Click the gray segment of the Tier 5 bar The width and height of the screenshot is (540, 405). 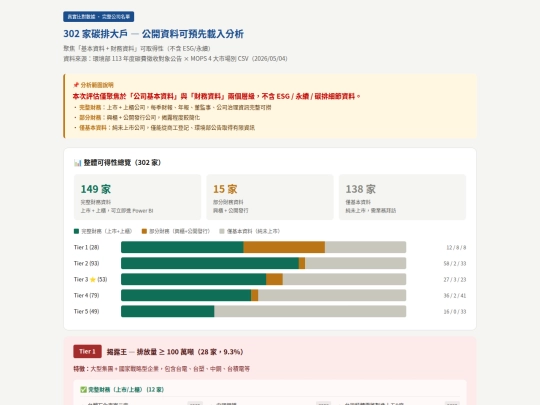(x=310, y=311)
